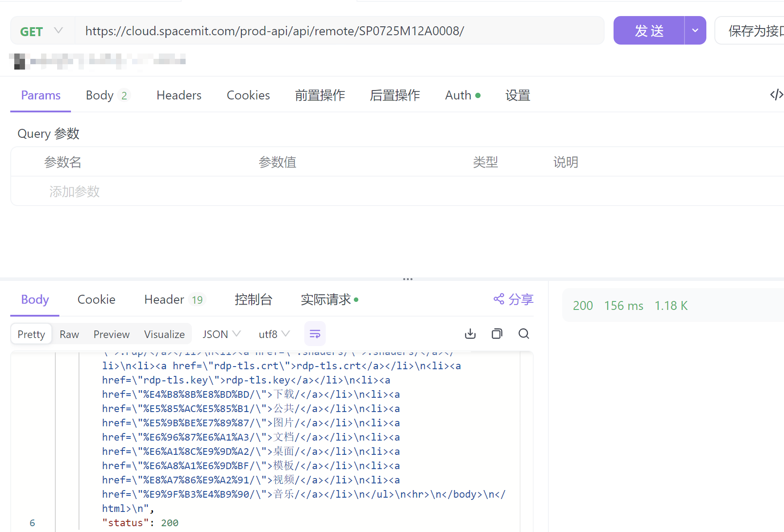This screenshot has height=532, width=784.
Task: Click the search in response icon
Action: 524,334
